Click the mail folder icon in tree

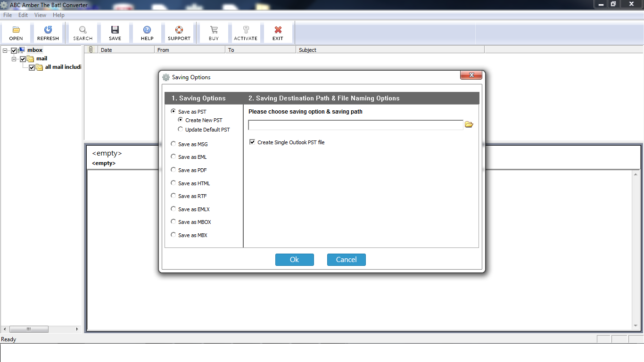[31, 59]
